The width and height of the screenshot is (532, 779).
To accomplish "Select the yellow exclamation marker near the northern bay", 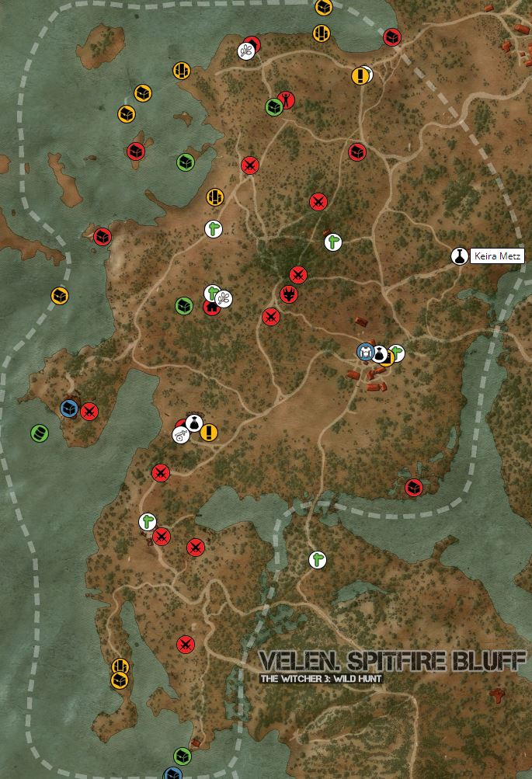I will pyautogui.click(x=360, y=76).
